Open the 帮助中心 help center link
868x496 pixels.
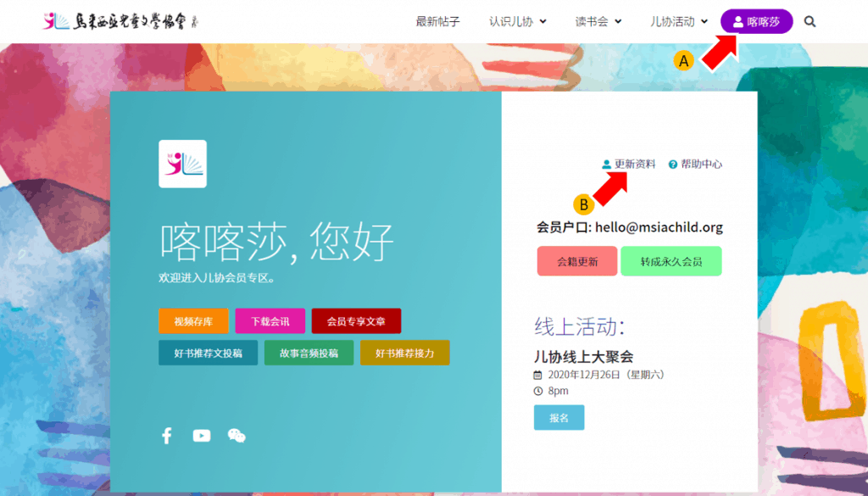[x=695, y=164]
